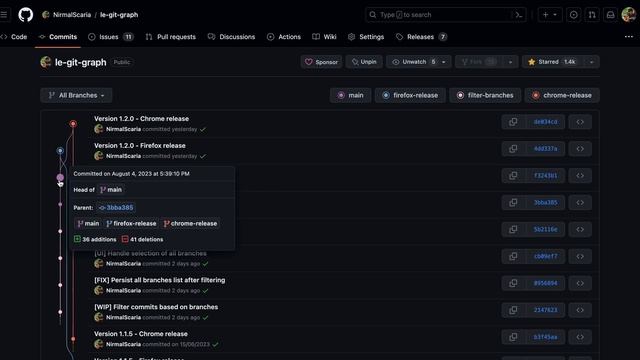Toggle the filter-branches branch filter chip

[x=485, y=95]
